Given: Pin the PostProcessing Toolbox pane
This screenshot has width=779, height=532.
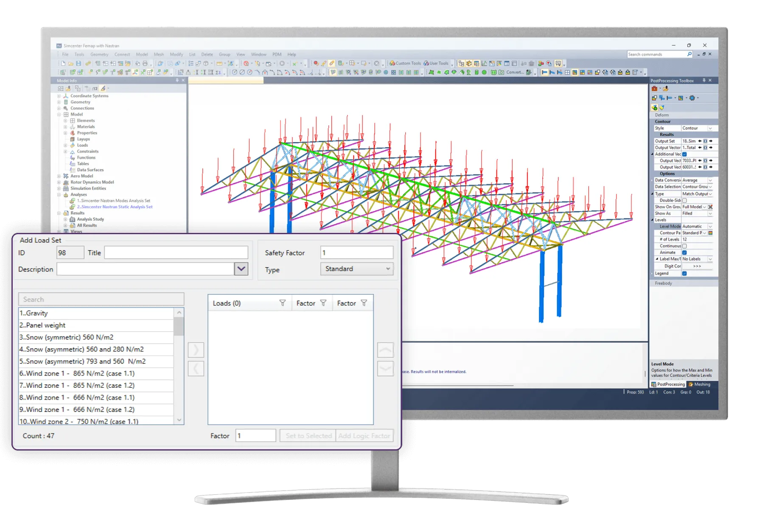Looking at the screenshot, I should (x=704, y=80).
